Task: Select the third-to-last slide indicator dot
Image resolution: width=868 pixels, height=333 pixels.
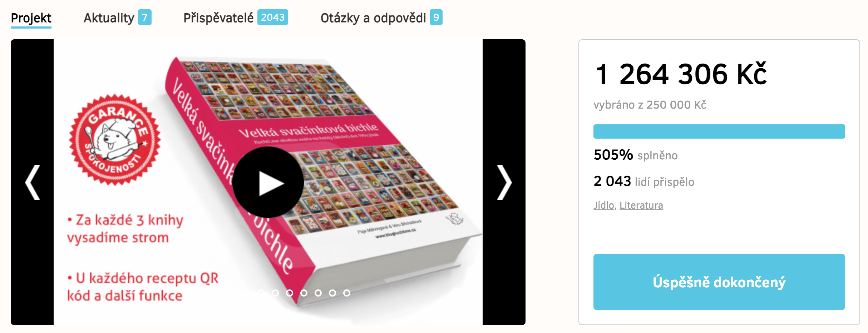Action: [x=318, y=293]
